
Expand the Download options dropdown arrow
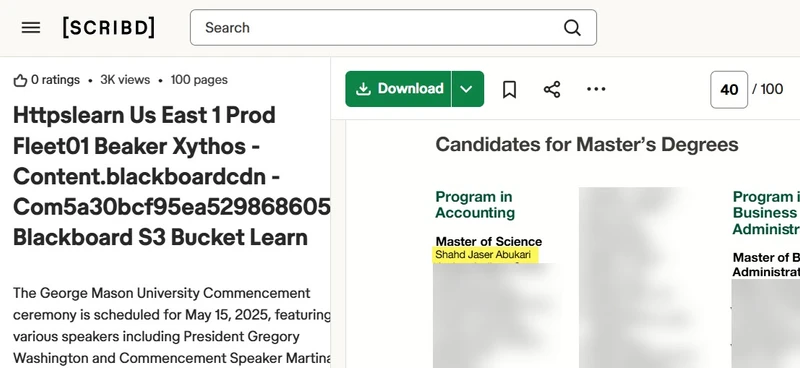(467, 89)
